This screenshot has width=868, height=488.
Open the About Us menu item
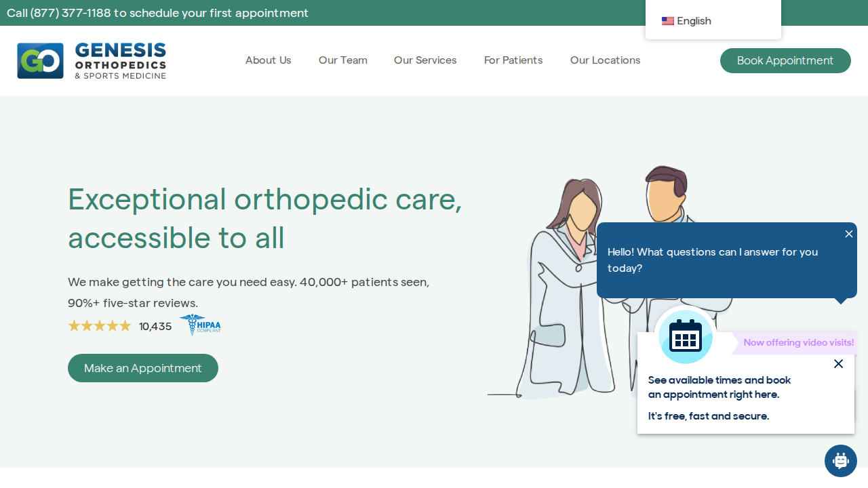[x=269, y=60]
